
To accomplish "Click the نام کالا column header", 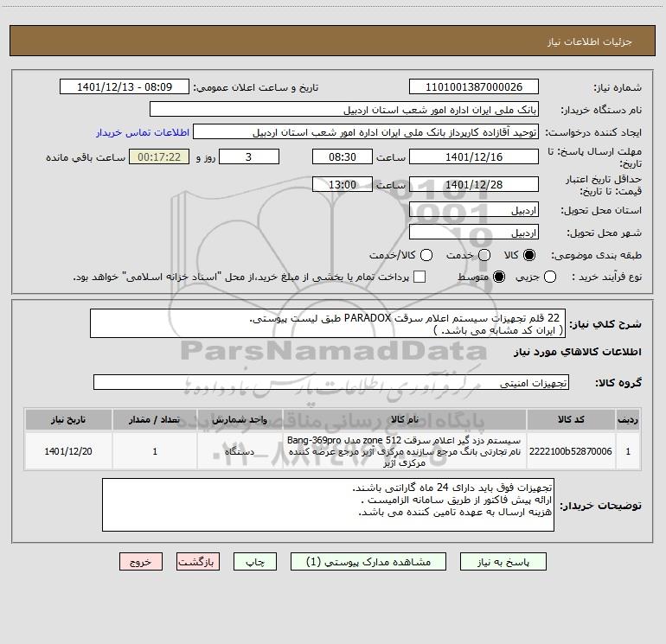I will [x=405, y=419].
